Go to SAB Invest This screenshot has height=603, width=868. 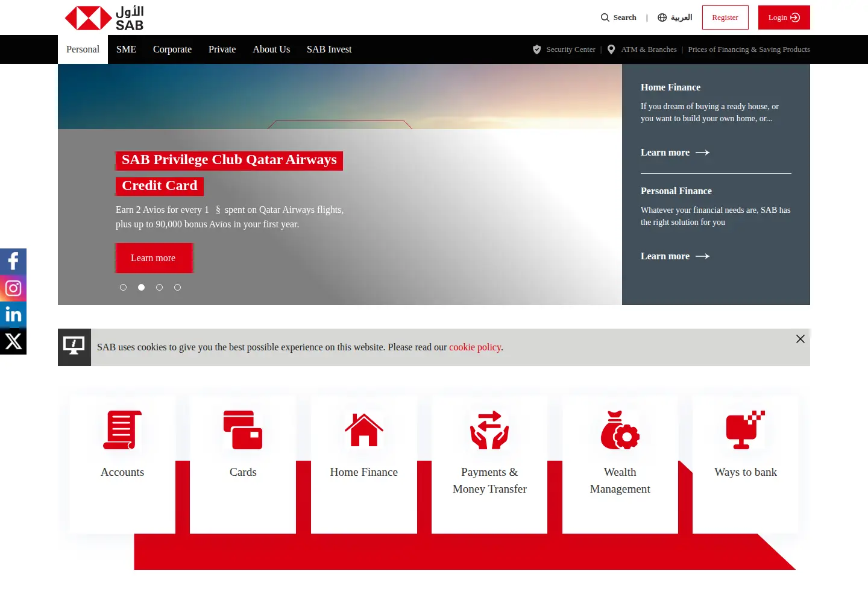pyautogui.click(x=329, y=49)
